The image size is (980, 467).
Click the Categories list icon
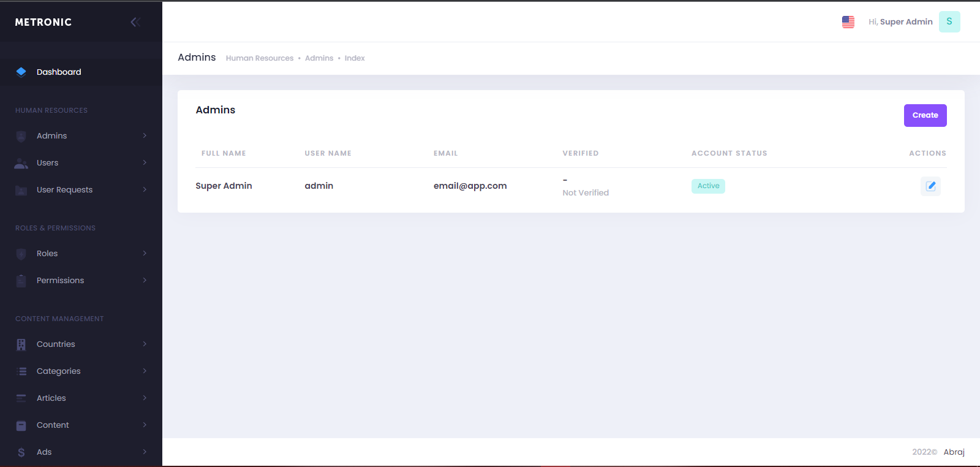pos(21,371)
